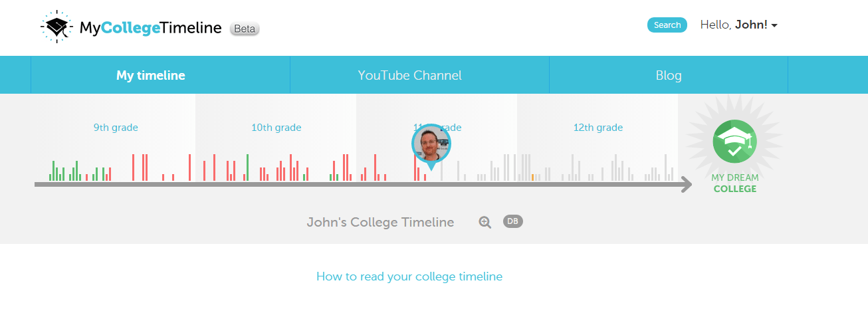Viewport: 868px width, 319px height.
Task: Click the My Dream College badge icon
Action: pyautogui.click(x=734, y=141)
